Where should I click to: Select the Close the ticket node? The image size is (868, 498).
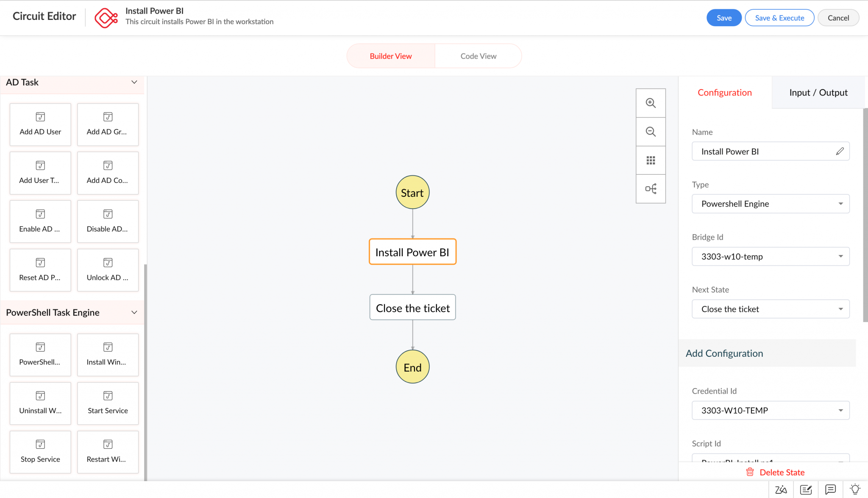412,308
